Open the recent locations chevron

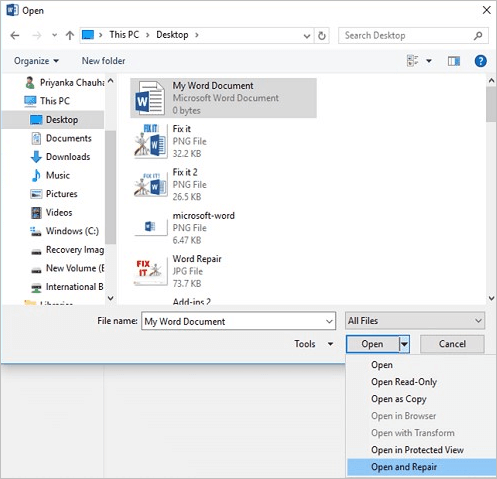pos(54,35)
